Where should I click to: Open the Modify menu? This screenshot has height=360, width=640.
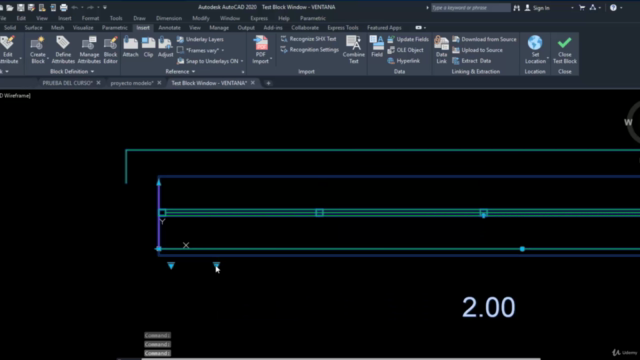tap(200, 18)
